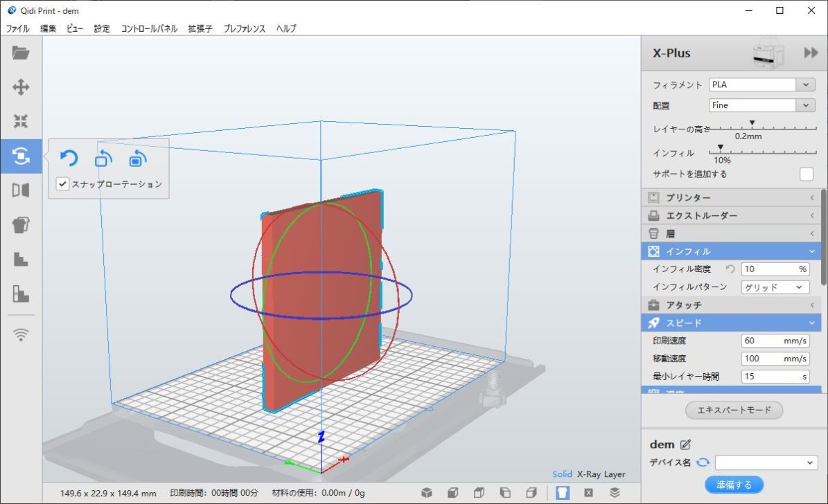Enable the サポートを追加する checkbox
The width and height of the screenshot is (828, 504).
(806, 174)
